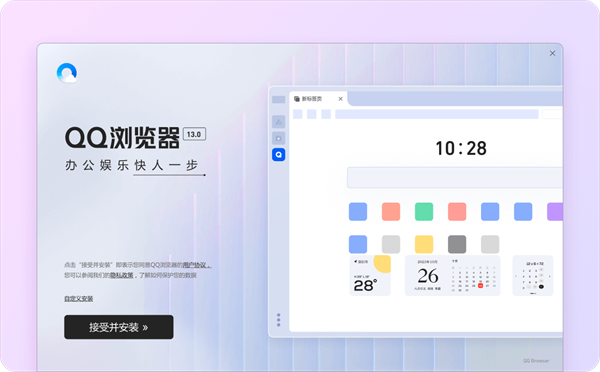600x372 pixels.
Task: Click the green shortcut tile in preview
Action: pyautogui.click(x=424, y=212)
